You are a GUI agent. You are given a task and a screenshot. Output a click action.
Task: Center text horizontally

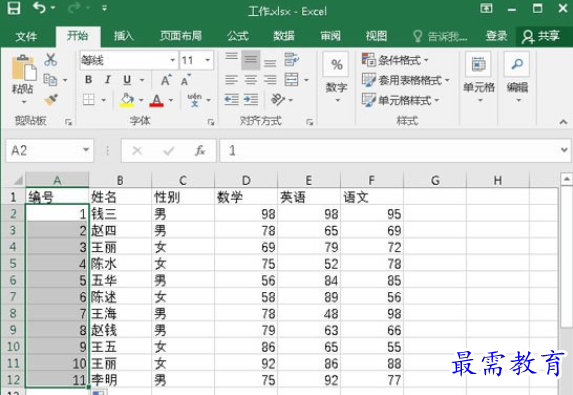click(x=251, y=79)
